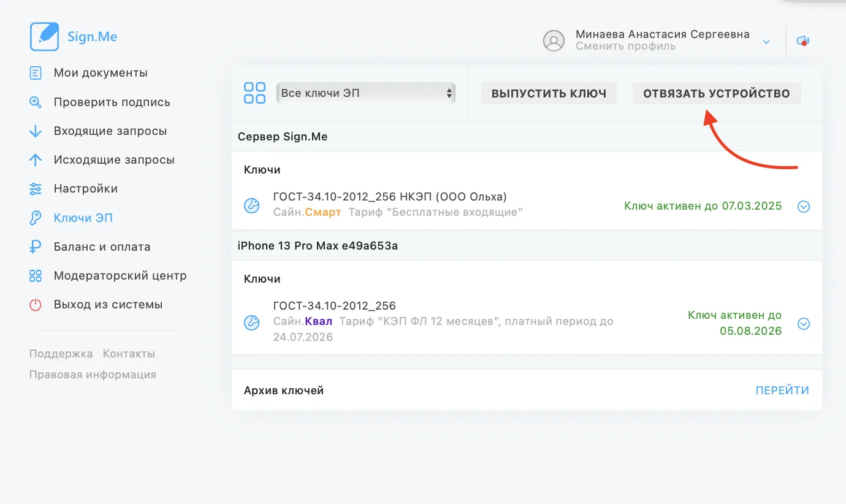Click the key icon for ООО Ольха key
The height and width of the screenshot is (504, 846).
coord(252,205)
